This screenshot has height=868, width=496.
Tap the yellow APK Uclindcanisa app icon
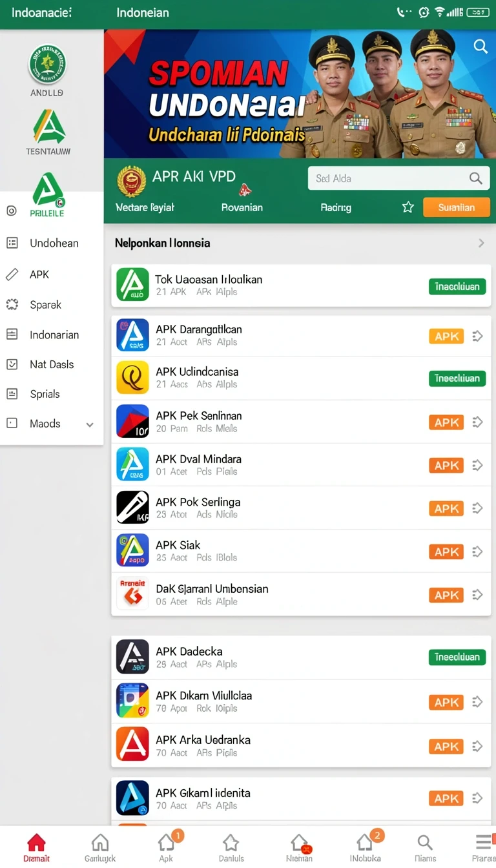(x=132, y=378)
